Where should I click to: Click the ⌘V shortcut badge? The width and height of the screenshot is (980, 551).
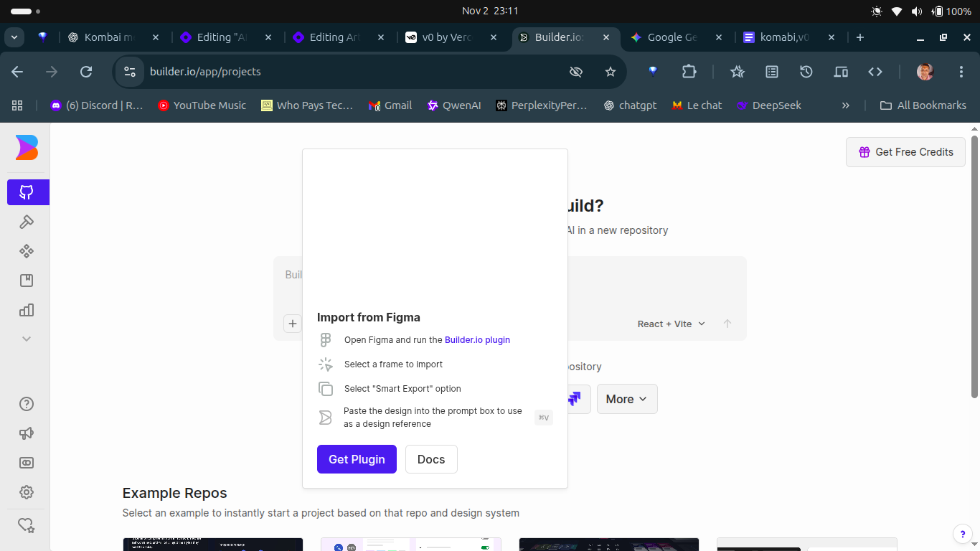pos(544,418)
